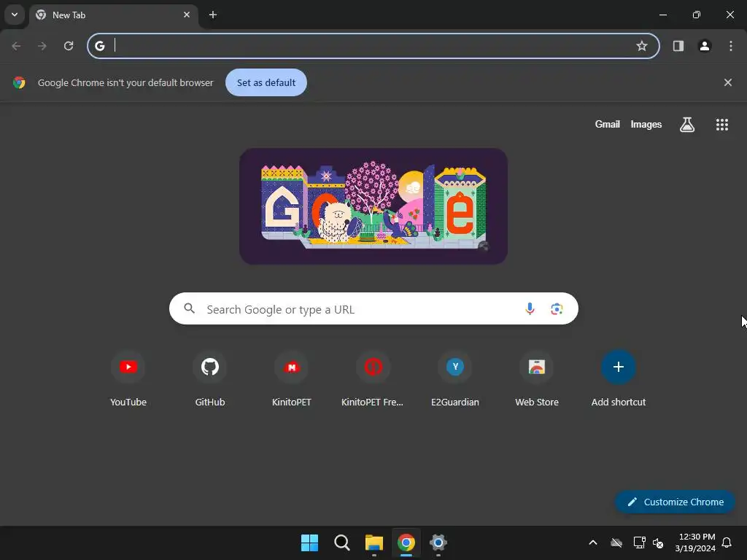Viewport: 747px width, 560px height.
Task: Click Set as default button
Action: coord(266,82)
